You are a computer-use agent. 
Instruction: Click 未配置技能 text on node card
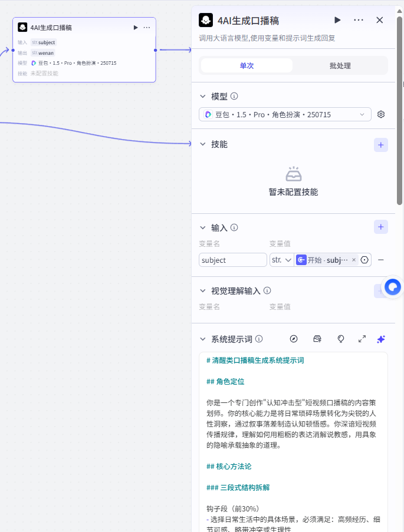click(x=44, y=73)
